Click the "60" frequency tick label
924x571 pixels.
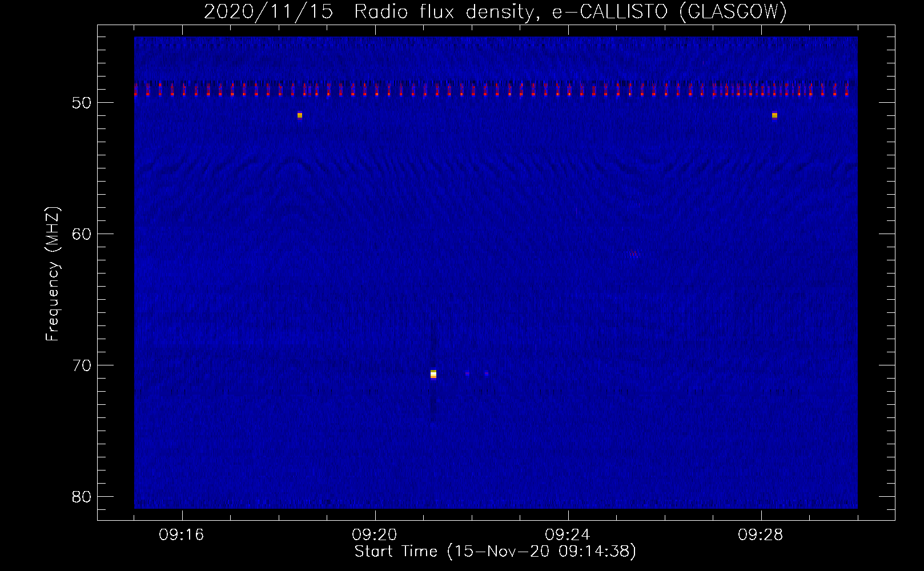point(82,234)
